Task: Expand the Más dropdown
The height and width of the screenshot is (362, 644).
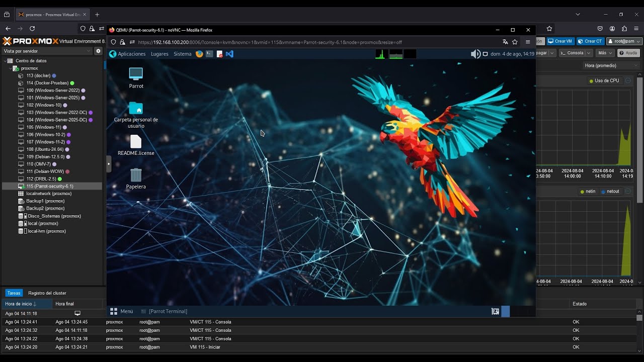Action: 604,53
